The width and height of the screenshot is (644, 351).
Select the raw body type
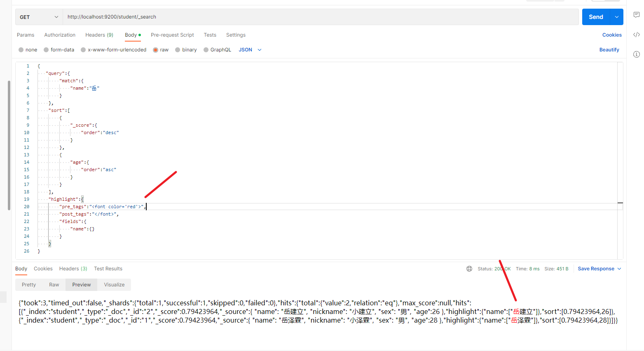161,50
